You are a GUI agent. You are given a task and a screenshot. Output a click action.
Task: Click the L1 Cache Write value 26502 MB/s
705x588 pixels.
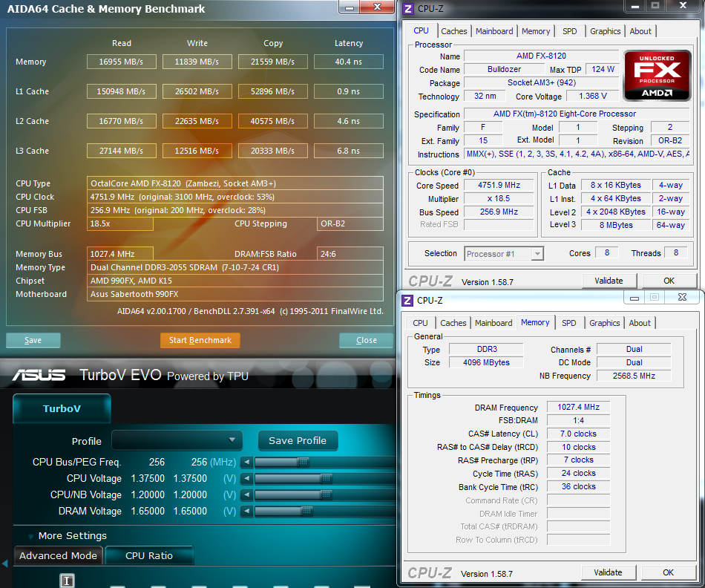pos(197,91)
